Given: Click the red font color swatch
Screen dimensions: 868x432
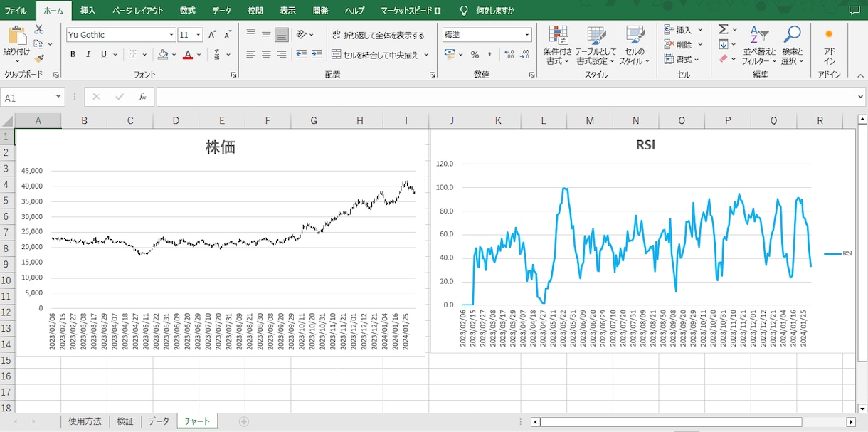Looking at the screenshot, I should (188, 54).
